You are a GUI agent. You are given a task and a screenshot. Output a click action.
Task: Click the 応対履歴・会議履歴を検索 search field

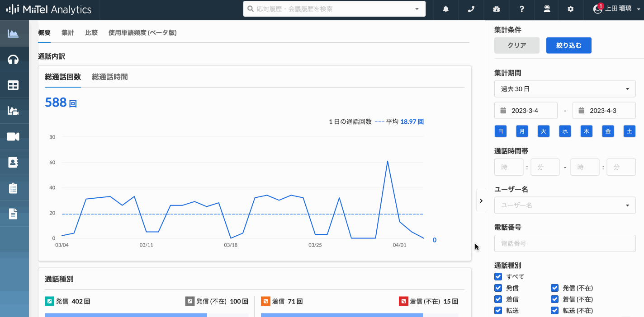tap(334, 9)
